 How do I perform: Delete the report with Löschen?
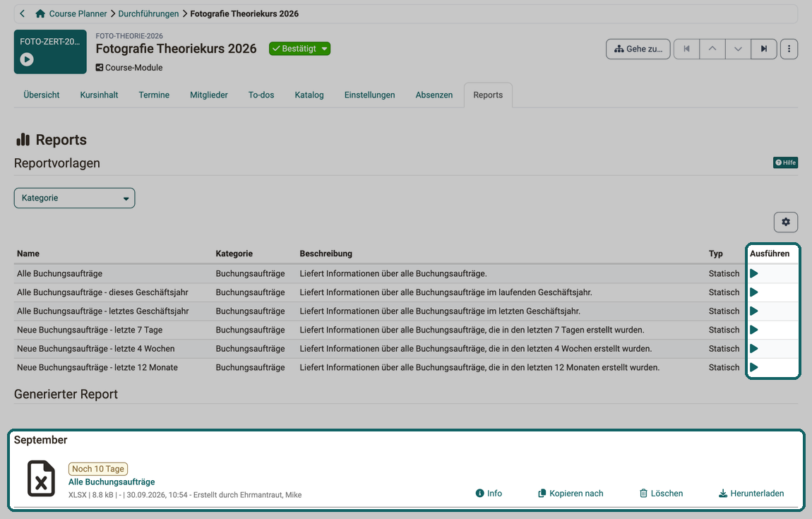point(662,493)
